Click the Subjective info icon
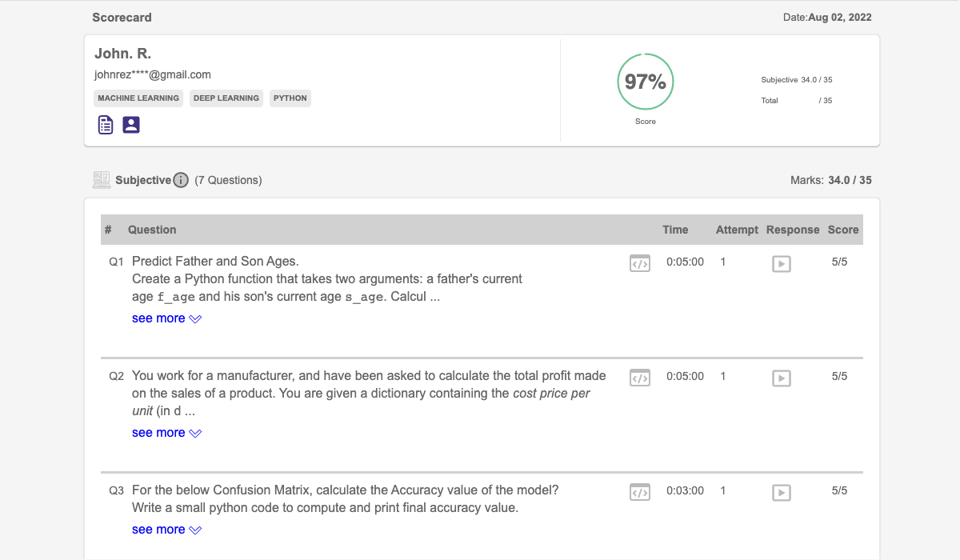The height and width of the screenshot is (560, 960). (182, 180)
